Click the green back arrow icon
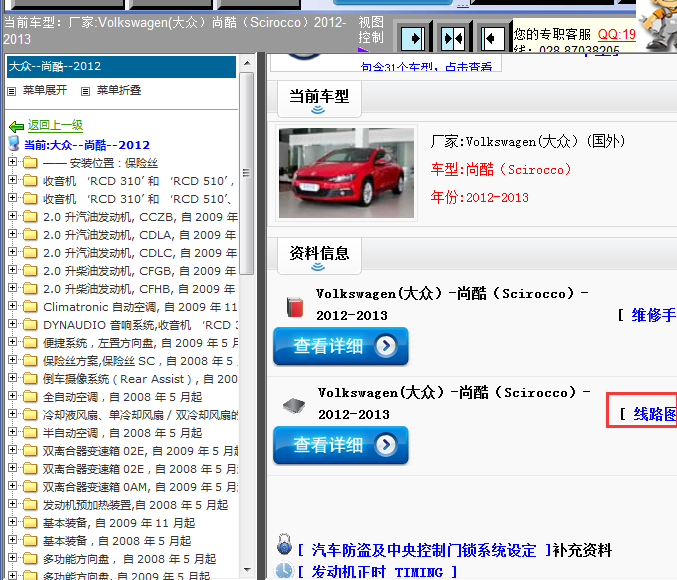 16,127
